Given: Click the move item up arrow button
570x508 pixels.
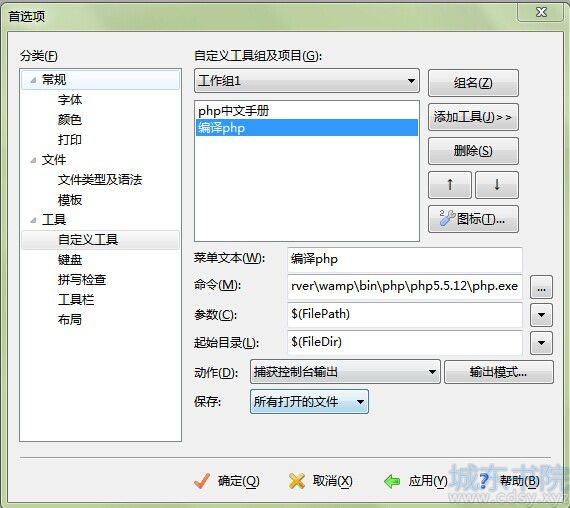Looking at the screenshot, I should tap(450, 185).
